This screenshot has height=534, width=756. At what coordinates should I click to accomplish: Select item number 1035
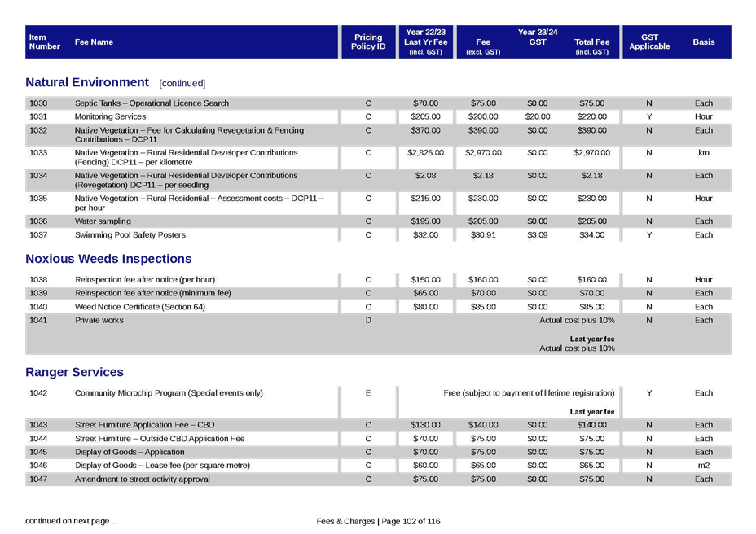coord(38,199)
